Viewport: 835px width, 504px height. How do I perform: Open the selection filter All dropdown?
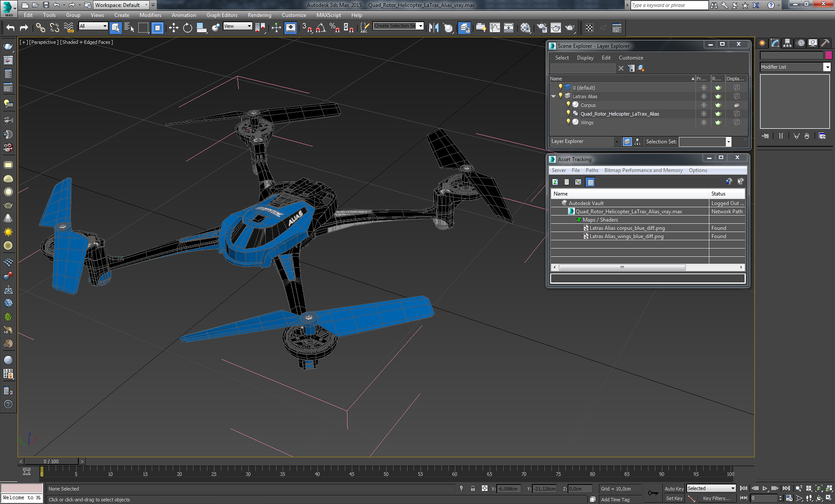pos(93,26)
